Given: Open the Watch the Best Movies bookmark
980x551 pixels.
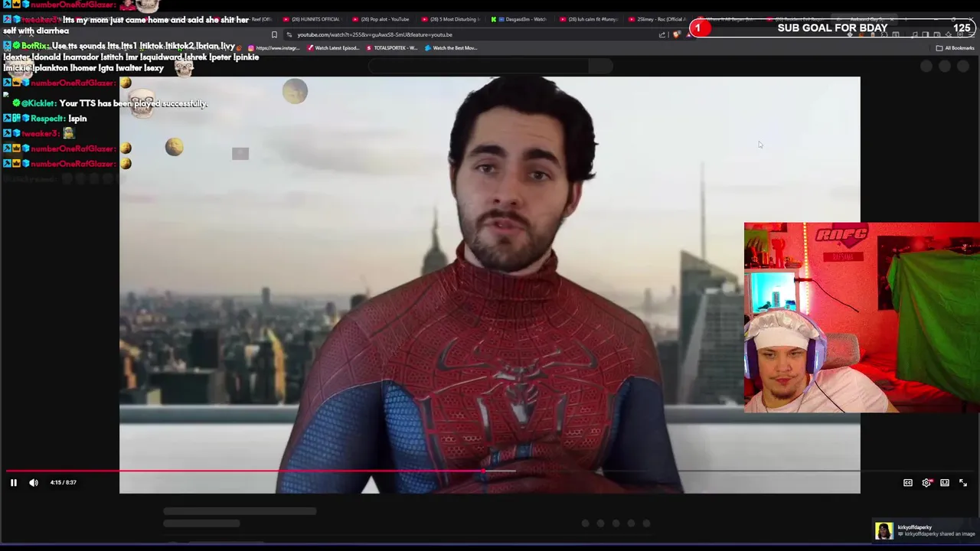Looking at the screenshot, I should point(451,48).
